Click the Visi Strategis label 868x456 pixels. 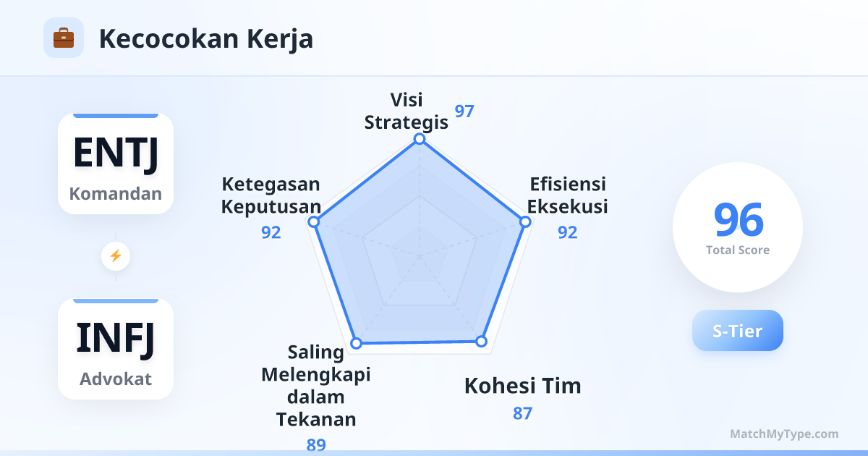(x=406, y=111)
